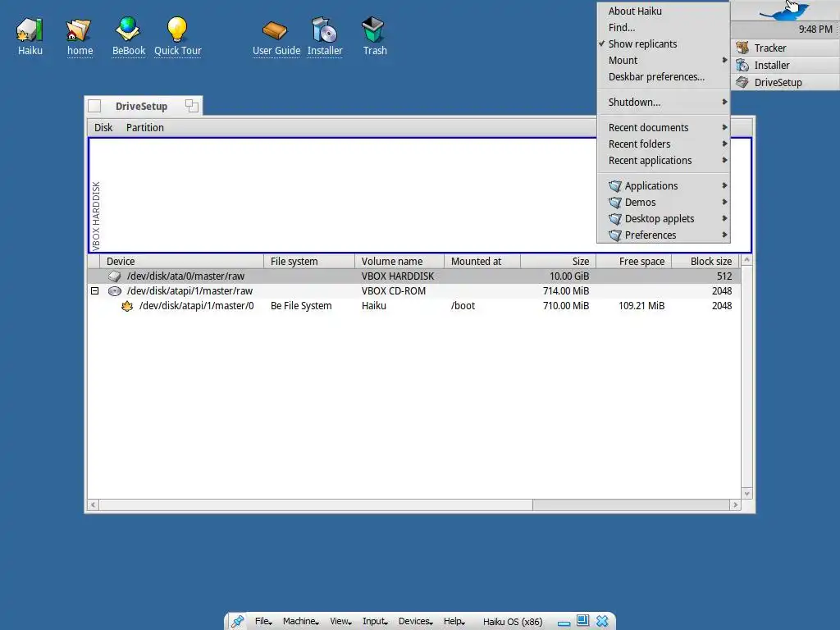Viewport: 840px width, 630px height.
Task: Open the VirtualBox Machine dropdown menu
Action: click(301, 622)
